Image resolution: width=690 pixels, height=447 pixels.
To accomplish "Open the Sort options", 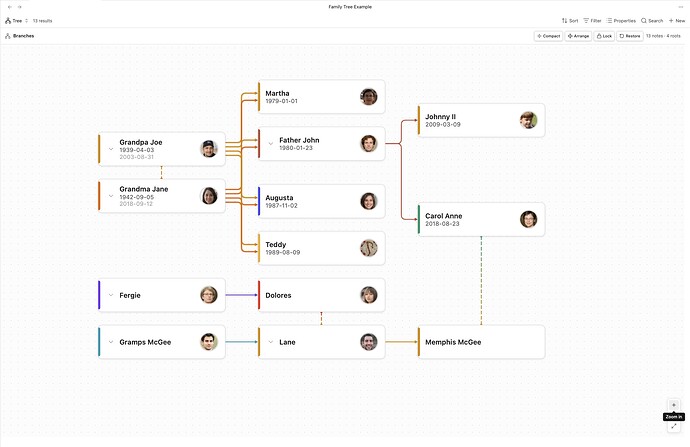I will click(570, 20).
